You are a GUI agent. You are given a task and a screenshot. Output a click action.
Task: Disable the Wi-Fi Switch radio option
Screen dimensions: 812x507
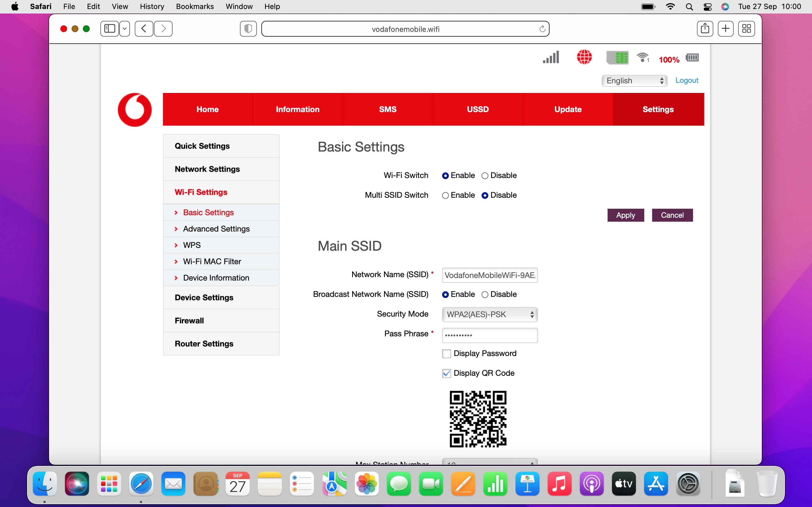pyautogui.click(x=485, y=176)
